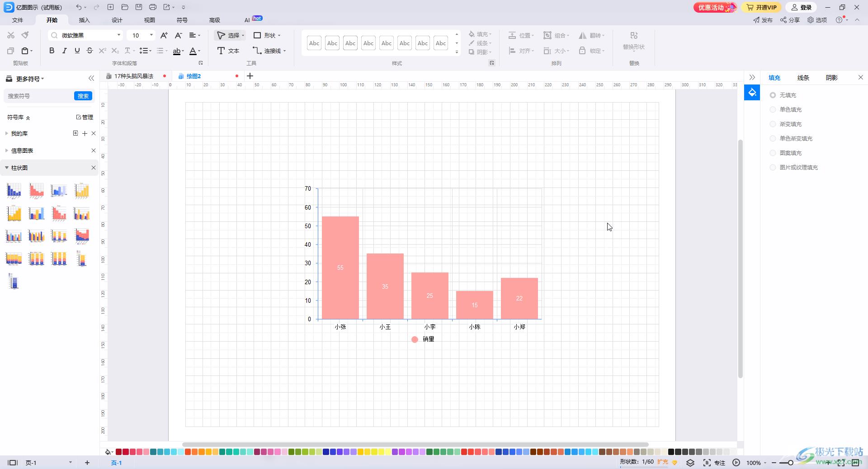Viewport: 868px width, 469px height.
Task: Increase font size with A+ icon
Action: pos(164,35)
